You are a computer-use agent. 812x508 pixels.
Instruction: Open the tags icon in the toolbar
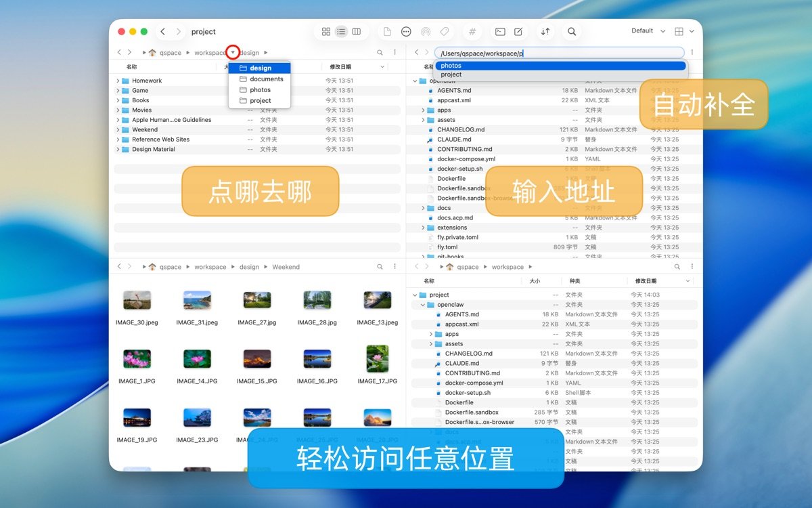point(444,31)
